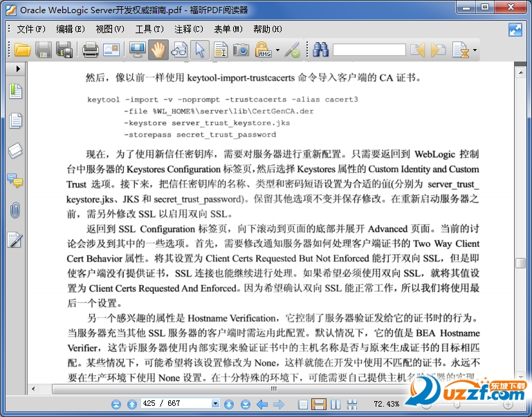Switch to continuous page layout
This screenshot has width=532, height=417.
[x=319, y=404]
